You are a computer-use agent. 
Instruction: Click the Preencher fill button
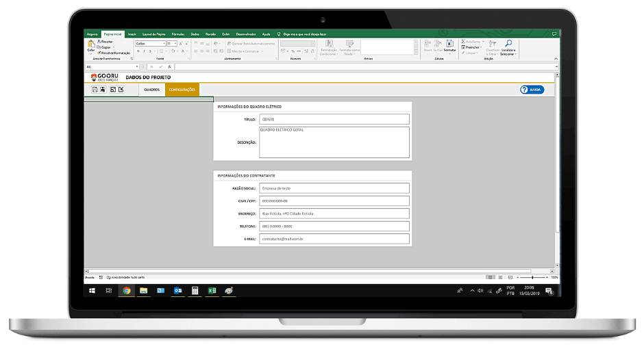tap(471, 47)
